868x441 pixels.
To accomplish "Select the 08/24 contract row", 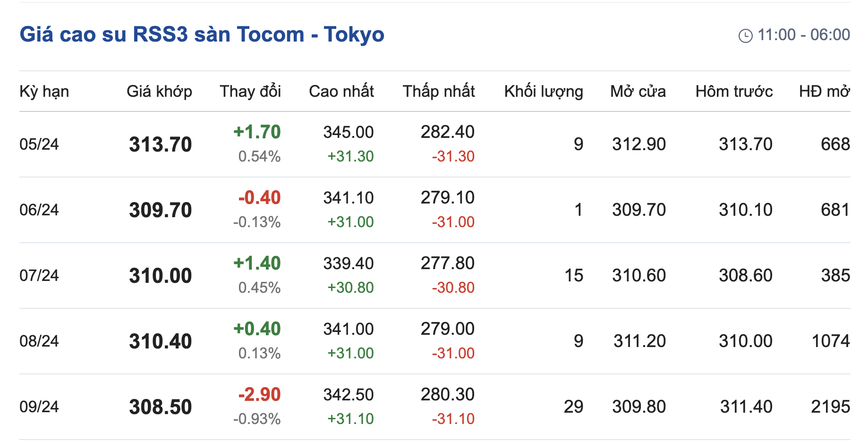I will (39, 341).
